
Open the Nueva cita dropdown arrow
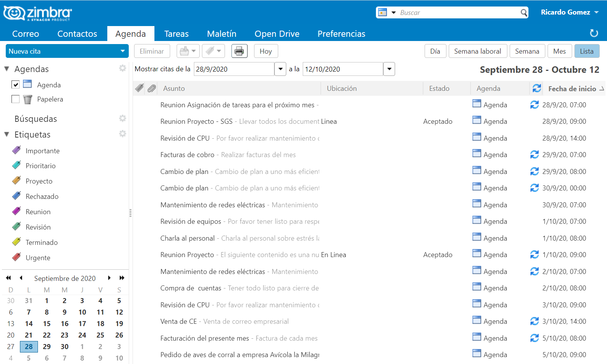tap(123, 51)
